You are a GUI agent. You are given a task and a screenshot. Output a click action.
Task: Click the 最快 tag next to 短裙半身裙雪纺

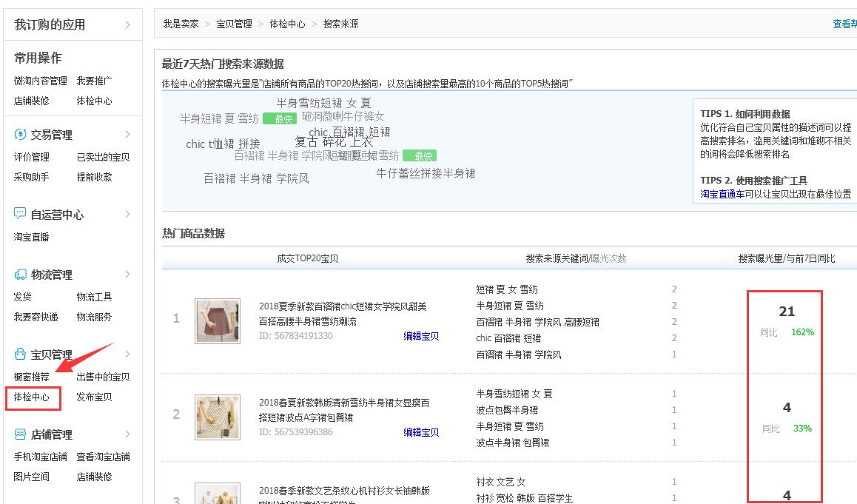(x=421, y=155)
